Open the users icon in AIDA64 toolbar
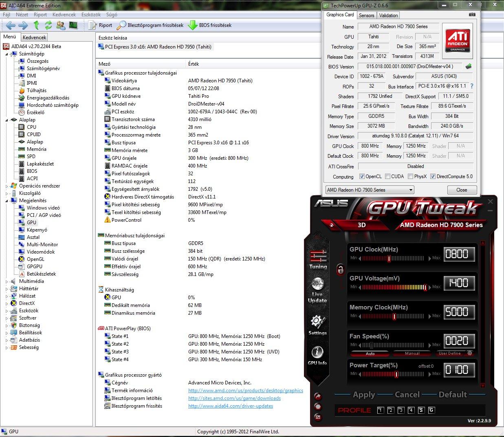This screenshot has width=504, height=437. [x=61, y=25]
